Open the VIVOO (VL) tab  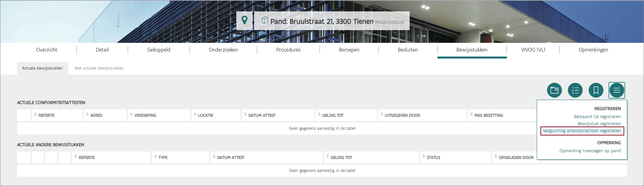click(533, 50)
